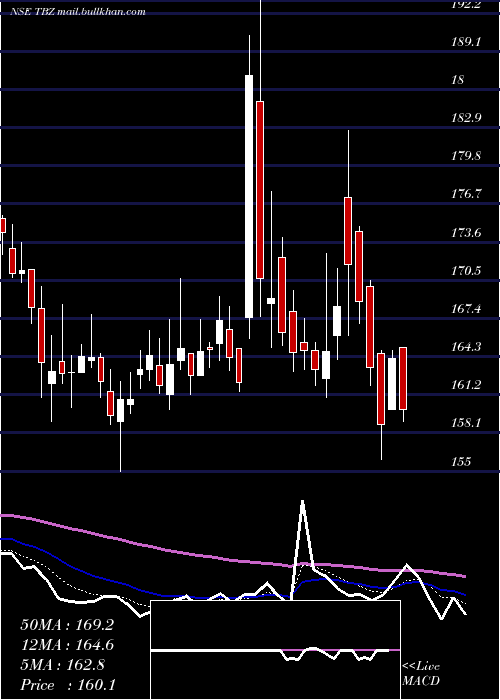This screenshot has width=500, height=700.
Task: Select the 173.6 price axis label
Action: [466, 233]
